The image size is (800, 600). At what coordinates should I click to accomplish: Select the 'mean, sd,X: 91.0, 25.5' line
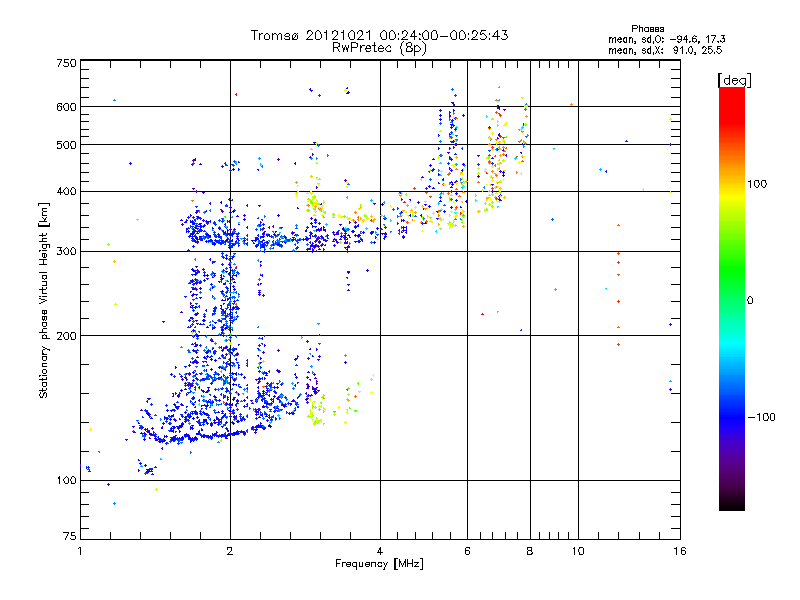point(665,50)
